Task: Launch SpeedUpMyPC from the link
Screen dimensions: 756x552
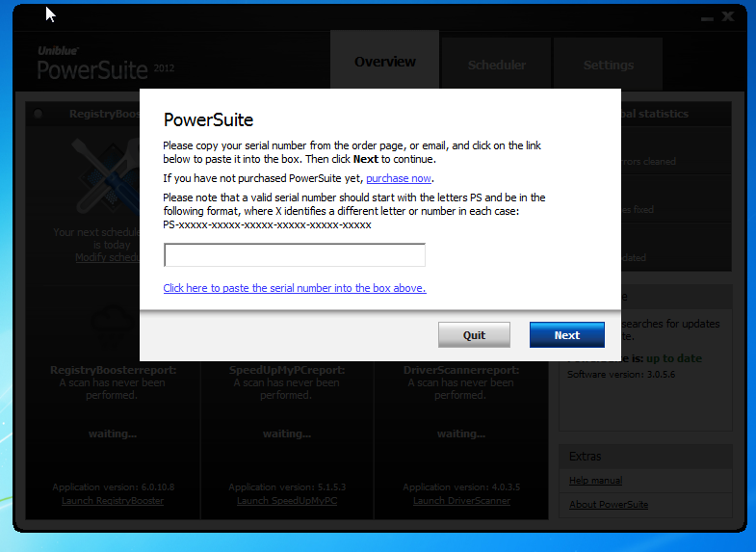Action: click(x=287, y=501)
